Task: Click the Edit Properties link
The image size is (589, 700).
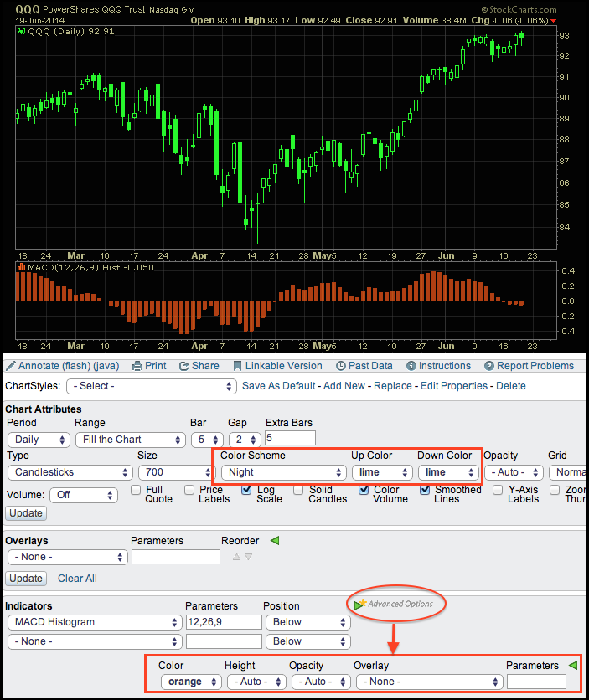Action: coord(454,386)
